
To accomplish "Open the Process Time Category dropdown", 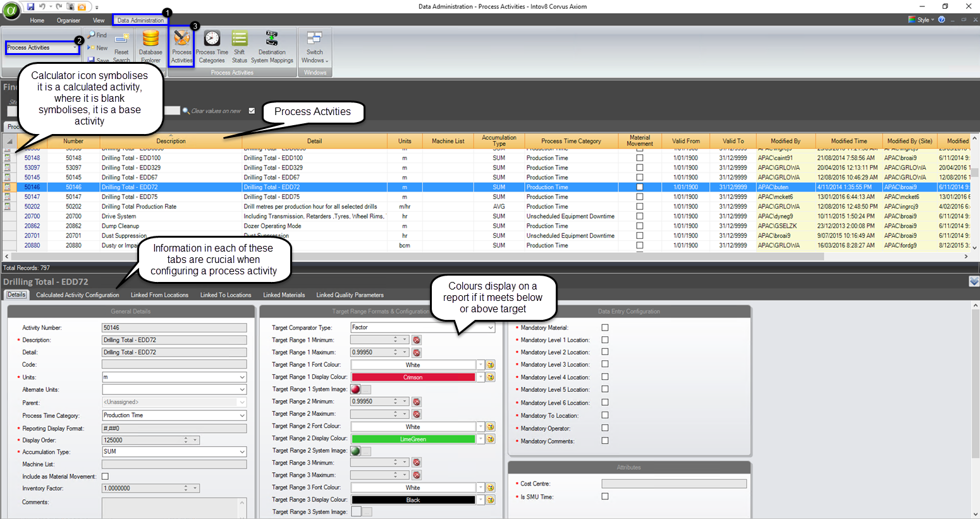I will point(242,415).
